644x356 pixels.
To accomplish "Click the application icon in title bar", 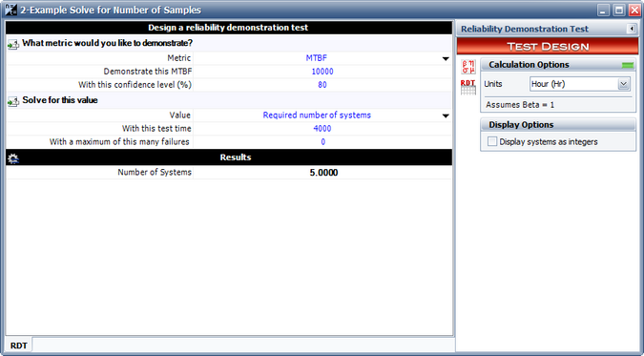I will [10, 10].
